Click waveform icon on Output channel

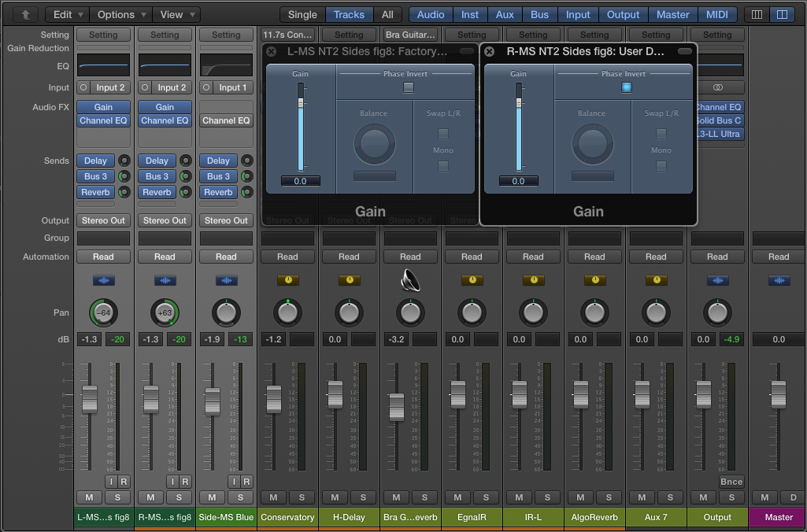pos(717,280)
